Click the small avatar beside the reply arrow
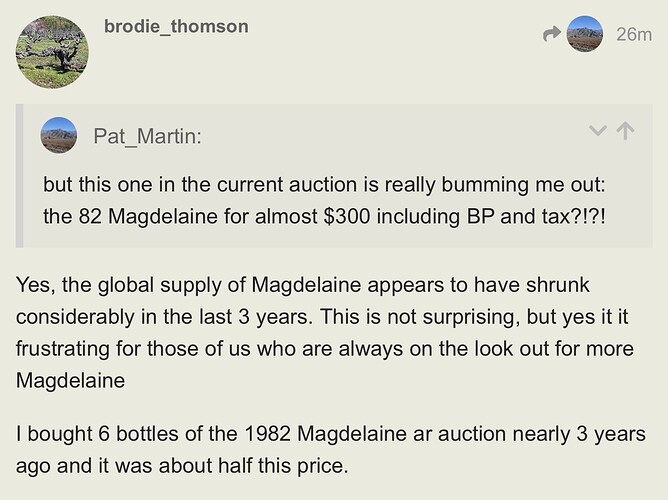668x500 pixels. [x=584, y=34]
